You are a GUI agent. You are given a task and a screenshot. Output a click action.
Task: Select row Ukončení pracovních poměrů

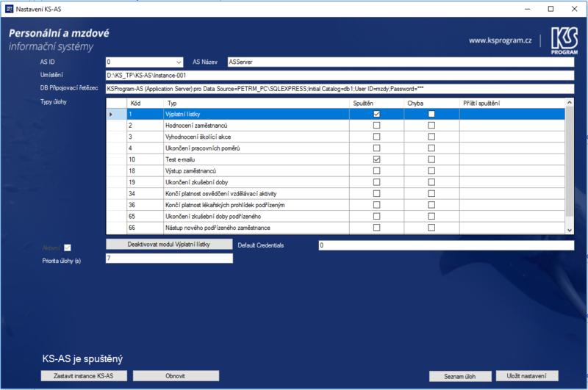(336, 148)
